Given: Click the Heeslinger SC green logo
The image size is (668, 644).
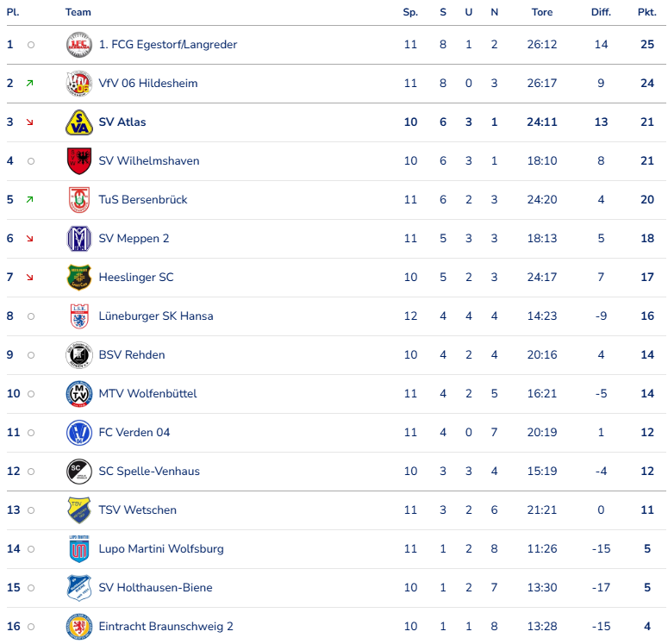Looking at the screenshot, I should click(78, 278).
